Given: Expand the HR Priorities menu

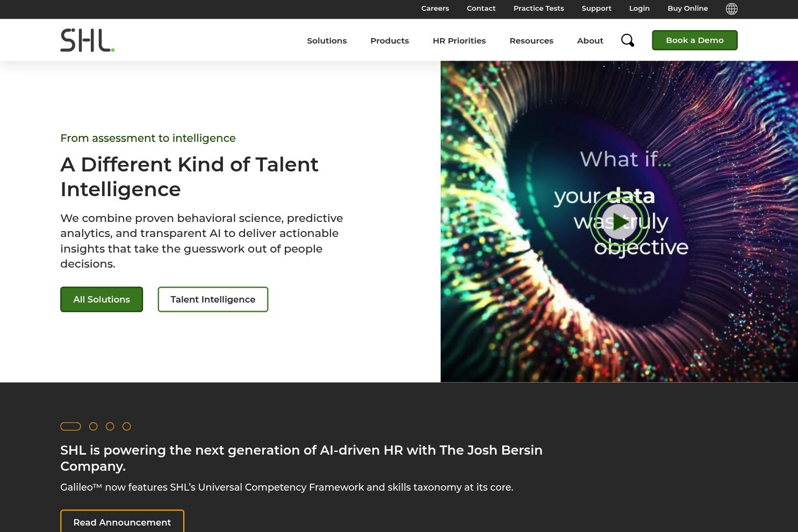Looking at the screenshot, I should [x=459, y=41].
